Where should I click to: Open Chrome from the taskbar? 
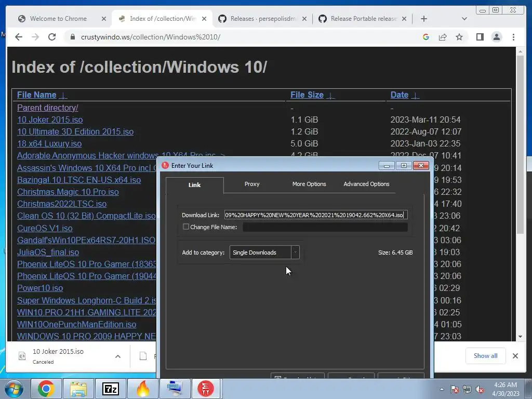46,389
